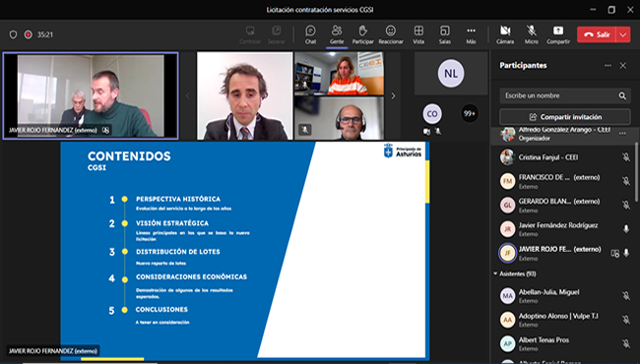Select the CO participant avatar

[x=432, y=114]
